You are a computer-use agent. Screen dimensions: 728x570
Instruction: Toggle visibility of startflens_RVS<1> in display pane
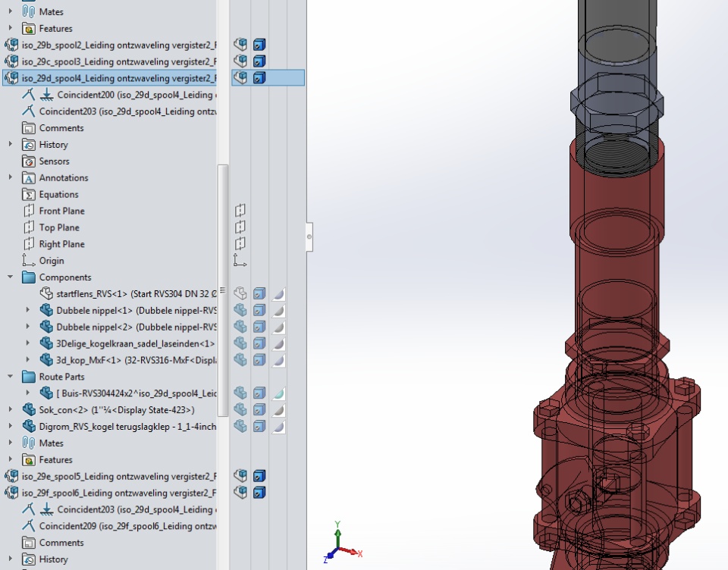240,293
